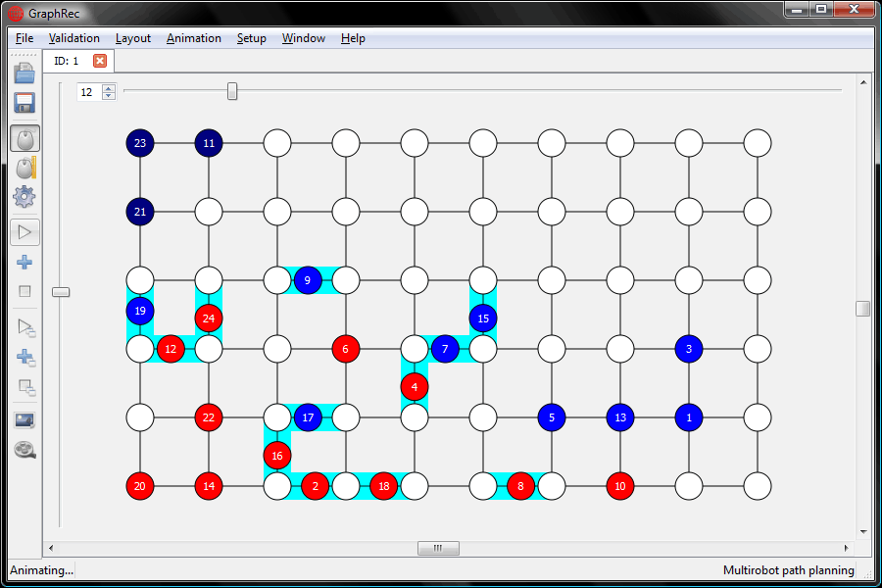Click the 'Animating...' status text
Screen dimensions: 882x588
(41, 570)
